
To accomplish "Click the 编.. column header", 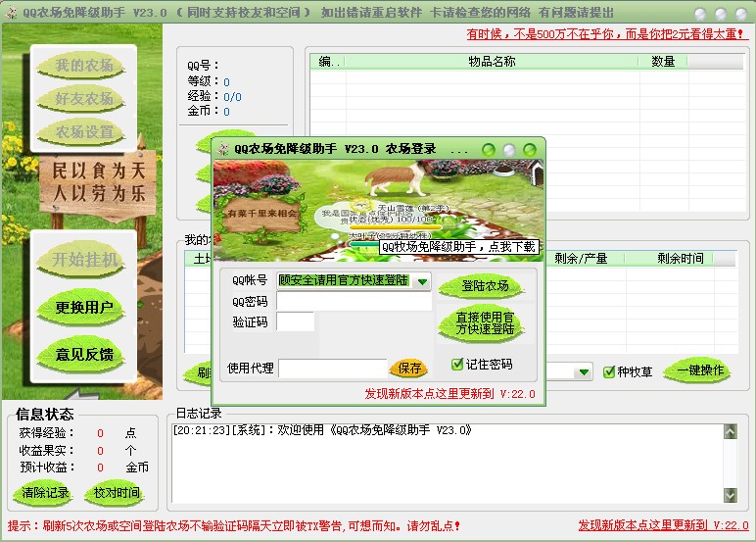I will [x=328, y=62].
